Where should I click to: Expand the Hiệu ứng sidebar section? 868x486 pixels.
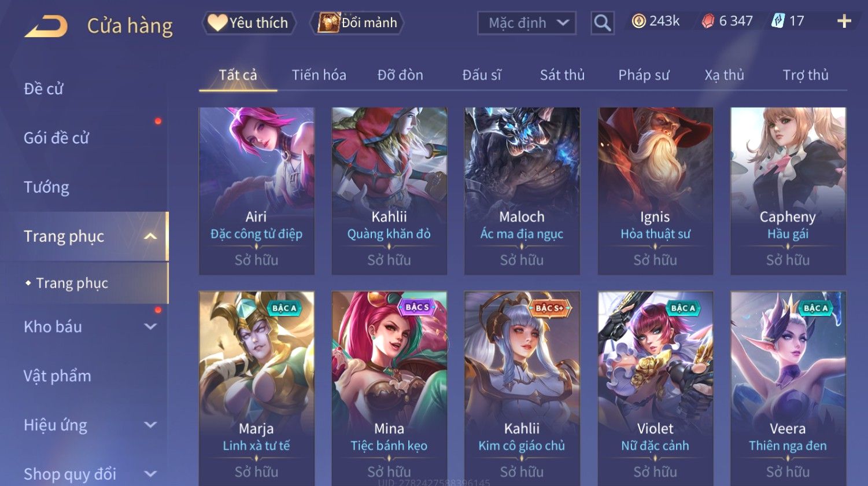(x=150, y=425)
